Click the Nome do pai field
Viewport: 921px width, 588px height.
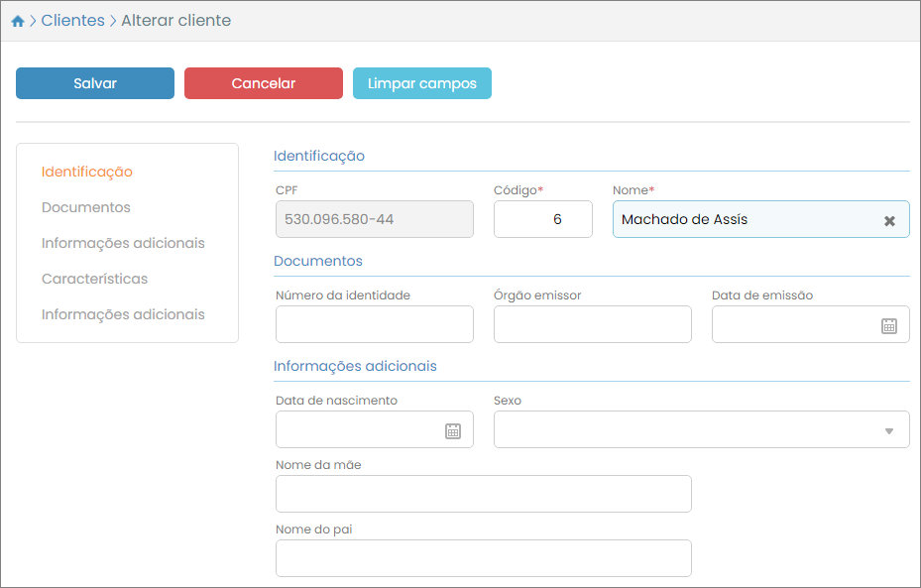pos(483,558)
